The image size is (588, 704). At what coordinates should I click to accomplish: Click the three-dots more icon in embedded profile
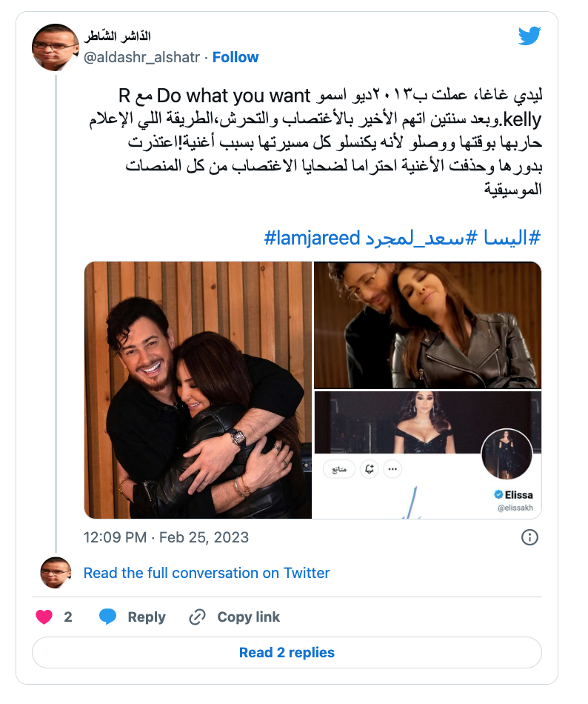coord(392,469)
